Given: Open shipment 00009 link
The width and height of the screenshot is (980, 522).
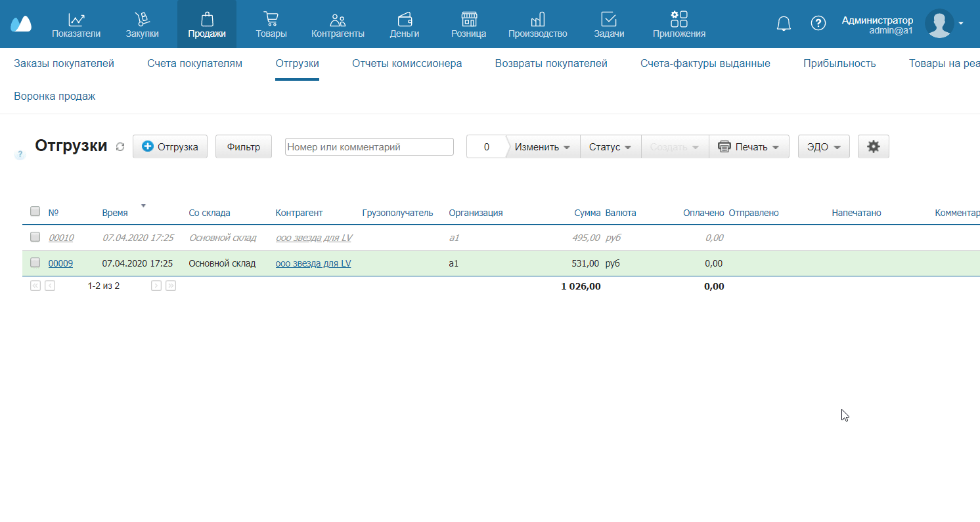Looking at the screenshot, I should (x=60, y=263).
